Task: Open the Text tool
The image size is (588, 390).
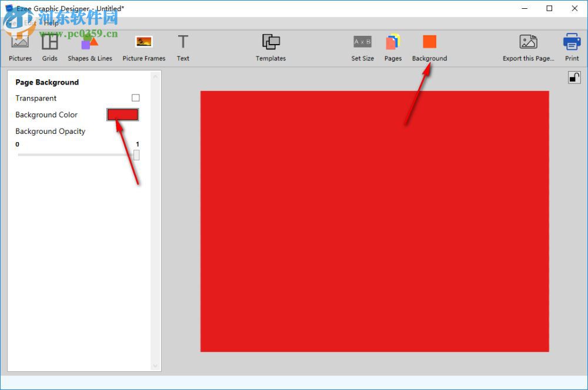Action: pos(183,47)
